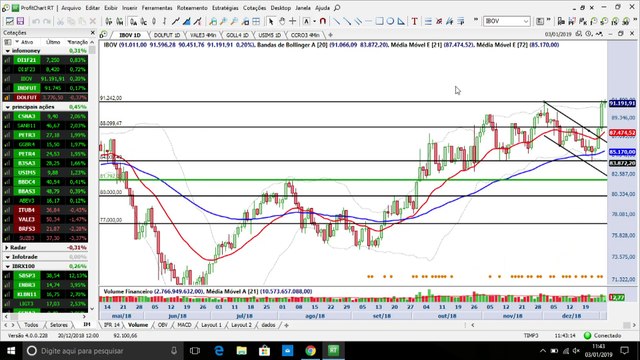Image resolution: width=640 pixels, height=360 pixels.
Task: Open the USIM5 1D chart tab
Action: (270, 35)
